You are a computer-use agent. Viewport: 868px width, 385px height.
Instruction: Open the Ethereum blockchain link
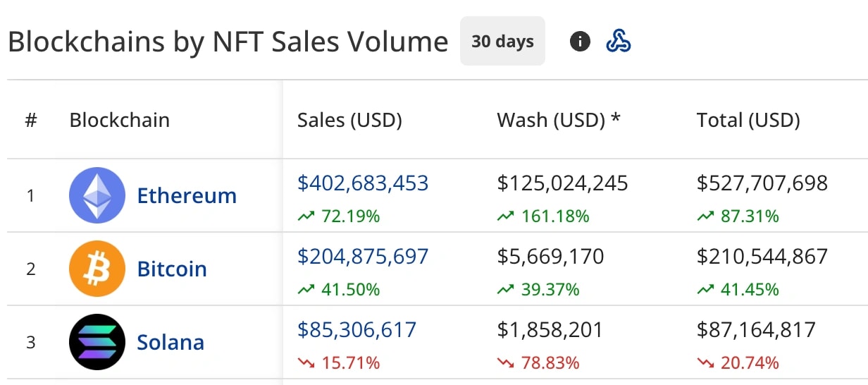click(187, 195)
